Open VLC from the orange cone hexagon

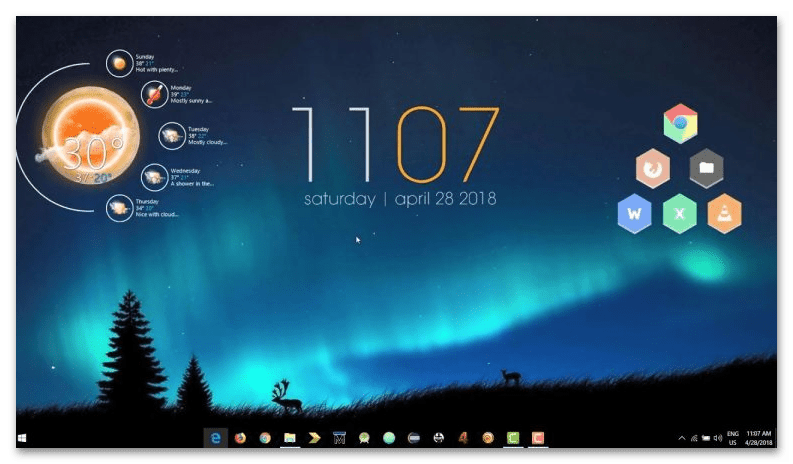click(724, 214)
